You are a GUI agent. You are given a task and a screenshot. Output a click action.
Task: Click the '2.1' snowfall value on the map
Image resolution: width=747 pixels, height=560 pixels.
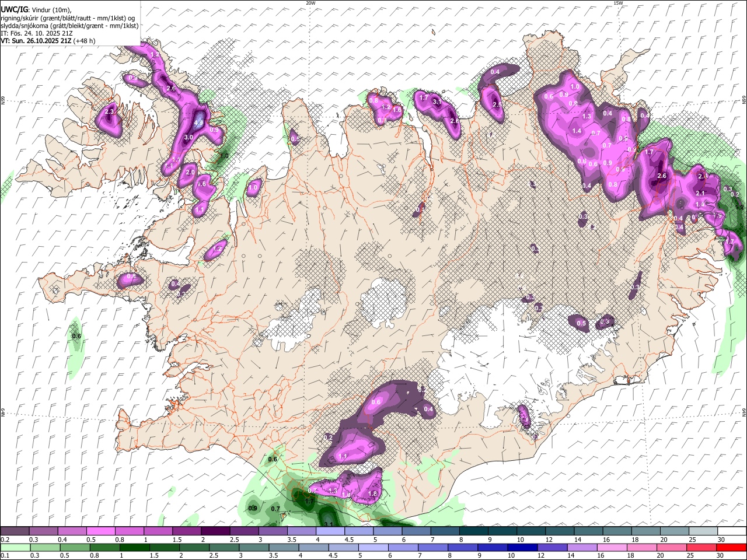(701, 193)
